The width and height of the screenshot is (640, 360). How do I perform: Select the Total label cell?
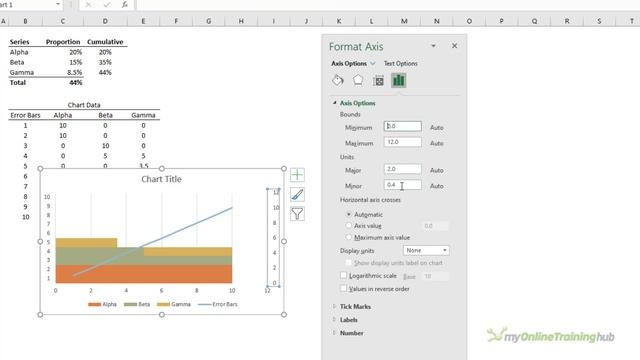[24, 82]
